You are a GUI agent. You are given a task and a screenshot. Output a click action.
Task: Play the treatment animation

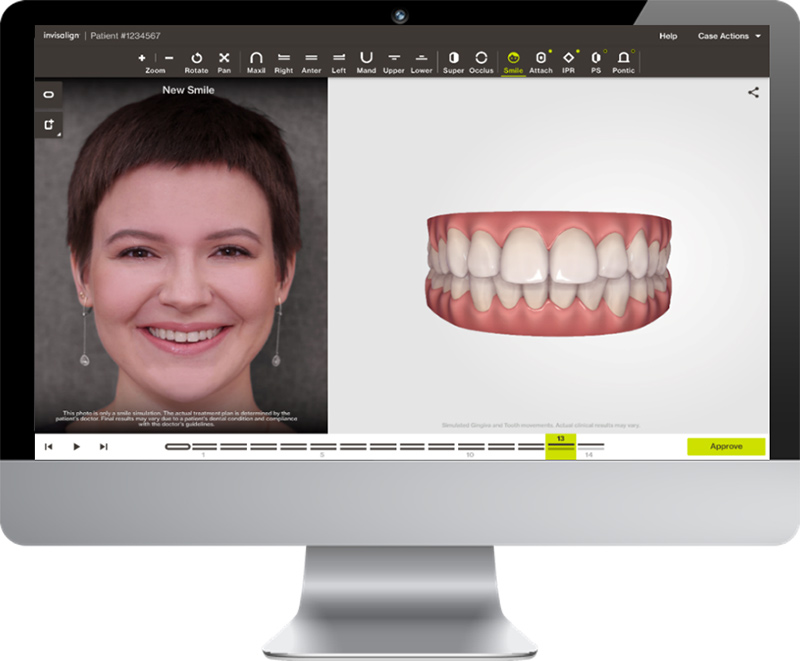tap(76, 447)
